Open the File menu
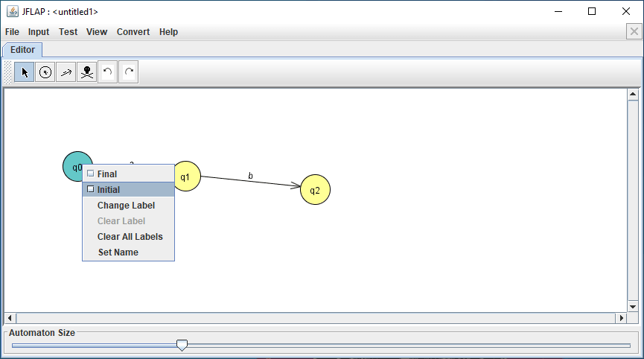The image size is (644, 359). point(12,32)
